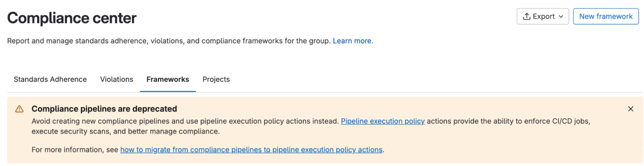
Task: Click the 'execute security scans' alert line
Action: coord(125,132)
